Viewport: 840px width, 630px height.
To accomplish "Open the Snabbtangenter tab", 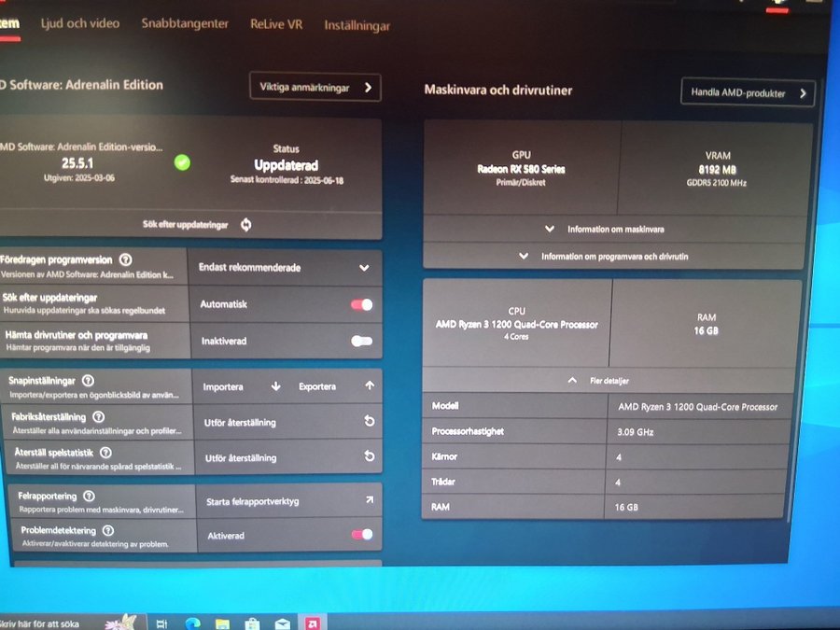I will tap(185, 23).
